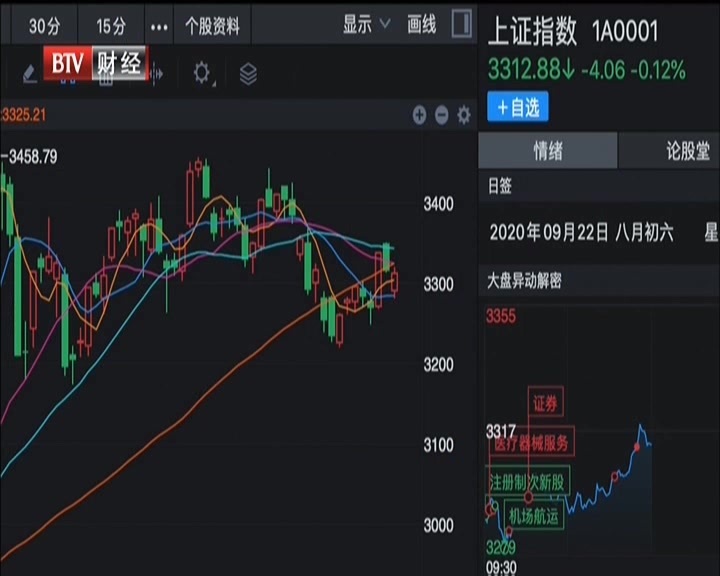Image resolution: width=720 pixels, height=576 pixels.
Task: Click the 画线 drawing button
Action: (x=422, y=24)
